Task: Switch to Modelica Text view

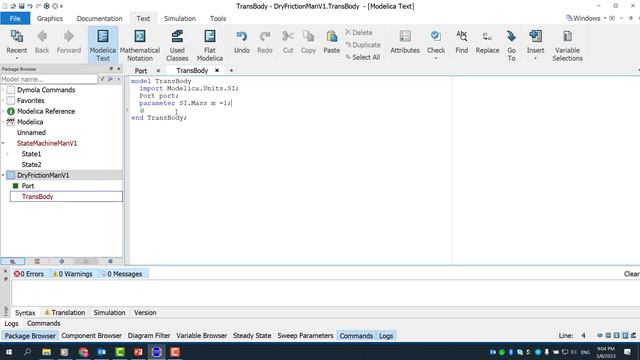Action: coord(103,45)
